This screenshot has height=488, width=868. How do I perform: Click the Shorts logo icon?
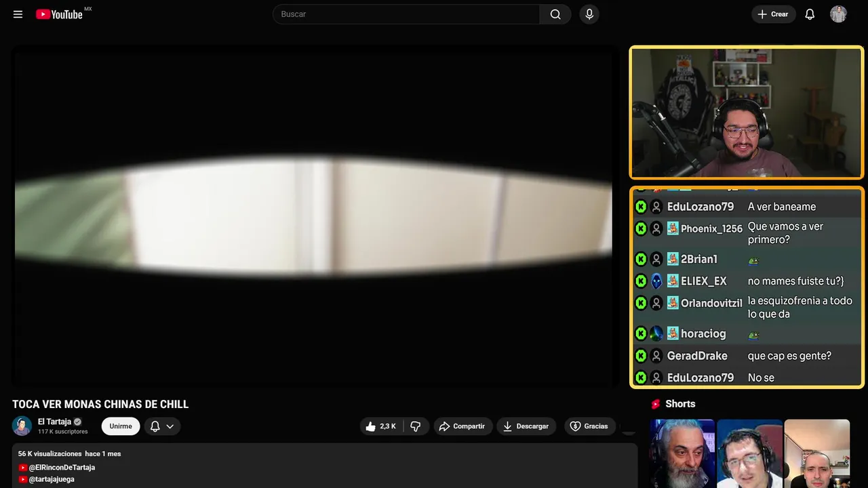(656, 404)
